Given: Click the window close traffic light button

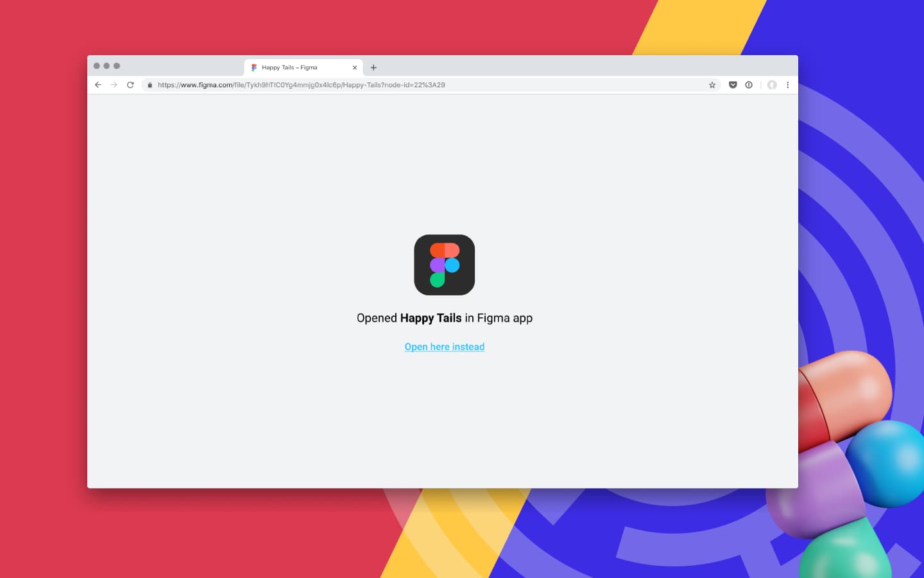Looking at the screenshot, I should click(x=97, y=66).
